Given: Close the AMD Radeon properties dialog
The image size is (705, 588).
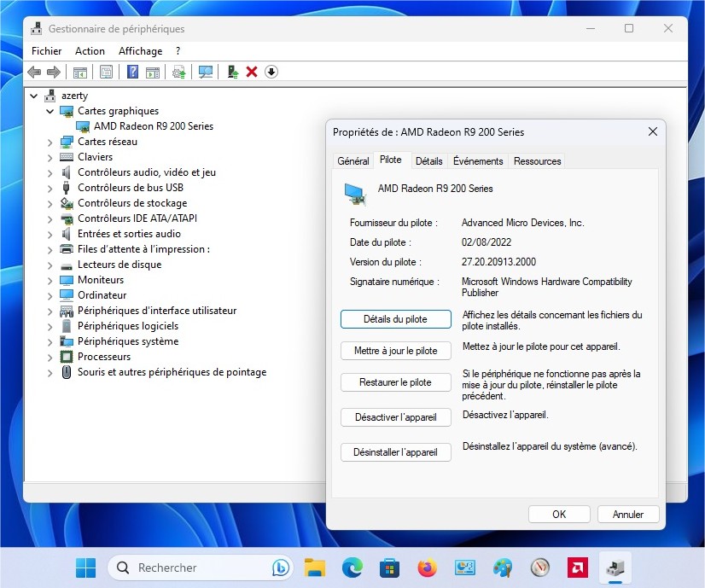Looking at the screenshot, I should (653, 131).
